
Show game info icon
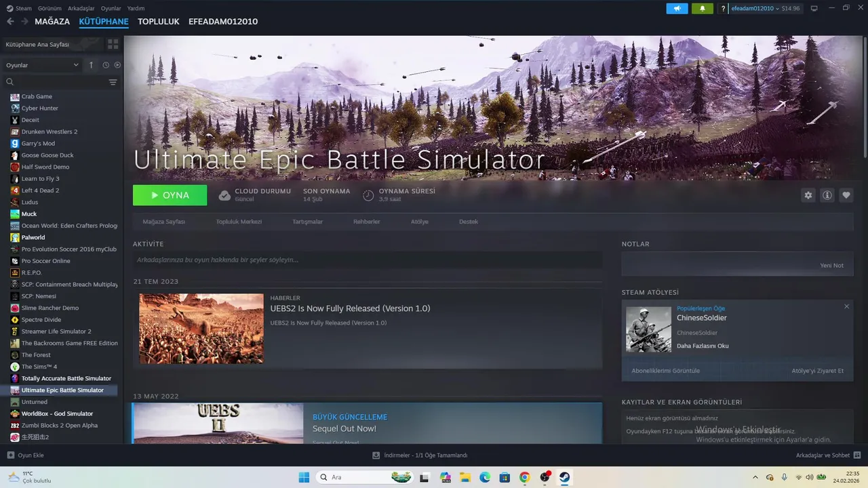827,195
